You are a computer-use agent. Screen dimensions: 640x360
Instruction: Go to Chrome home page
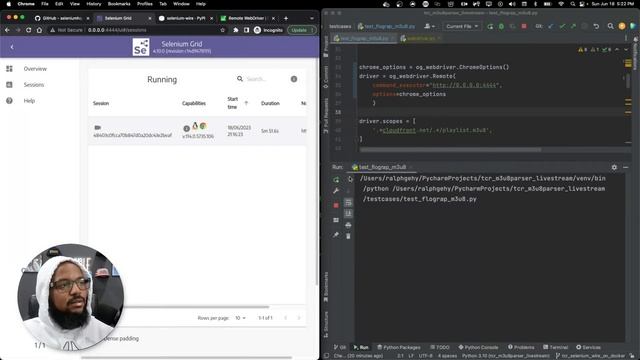coord(39,30)
